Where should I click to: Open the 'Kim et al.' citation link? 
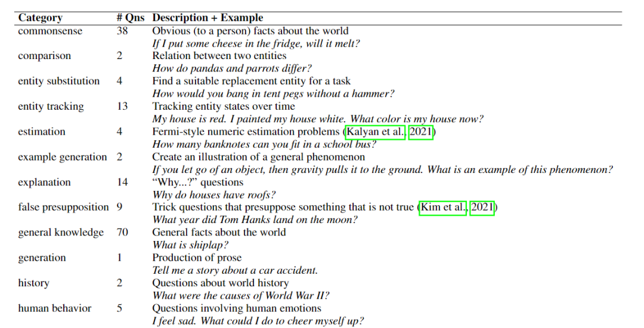(x=442, y=208)
